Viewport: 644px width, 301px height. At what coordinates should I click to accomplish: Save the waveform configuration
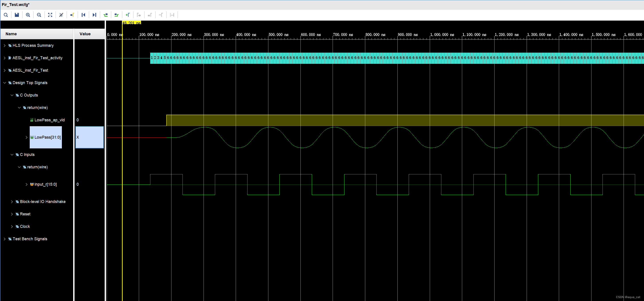[17, 15]
